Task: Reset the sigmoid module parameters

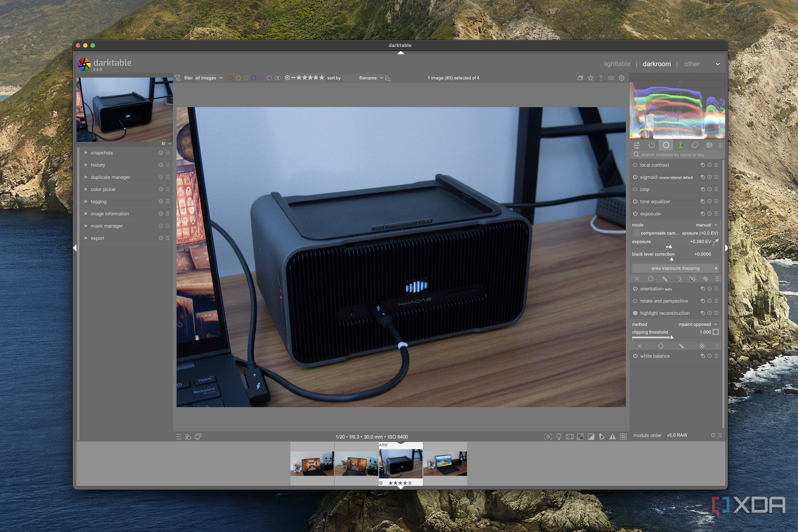Action: (x=709, y=177)
